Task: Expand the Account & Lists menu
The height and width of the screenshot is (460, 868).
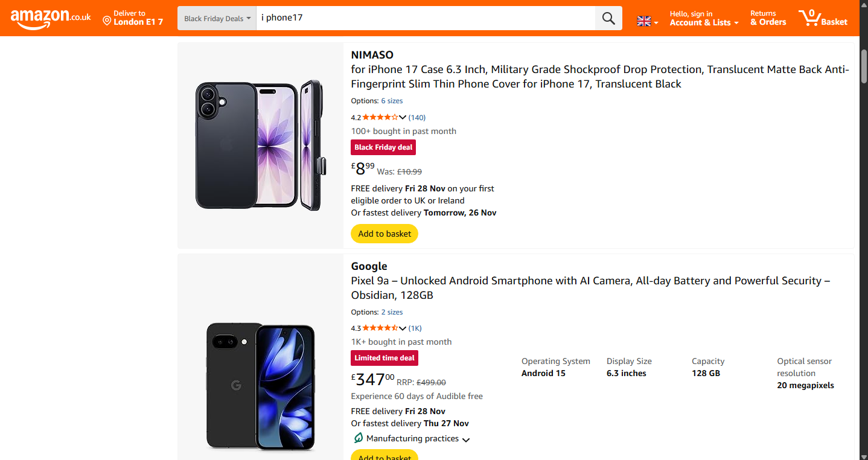Action: point(704,22)
